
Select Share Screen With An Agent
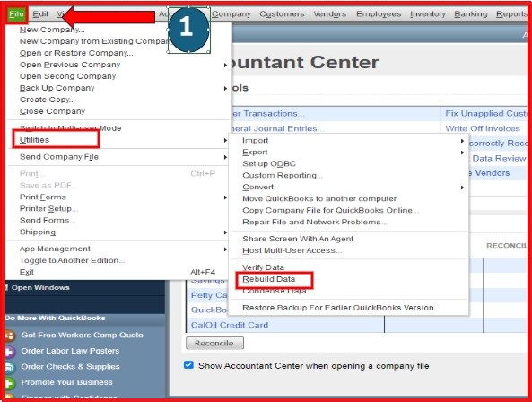tap(298, 239)
